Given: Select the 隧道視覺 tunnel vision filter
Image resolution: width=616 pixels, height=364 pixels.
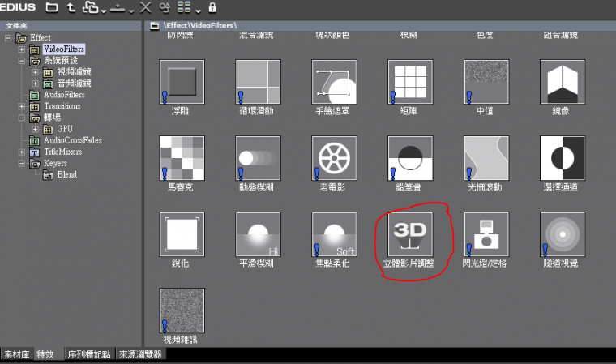Looking at the screenshot, I should (563, 234).
